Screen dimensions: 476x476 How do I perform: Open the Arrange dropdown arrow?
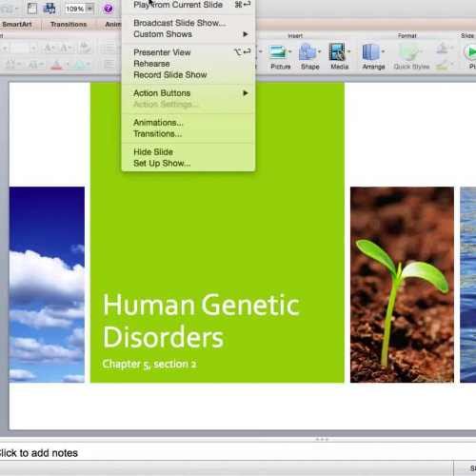coord(383,51)
